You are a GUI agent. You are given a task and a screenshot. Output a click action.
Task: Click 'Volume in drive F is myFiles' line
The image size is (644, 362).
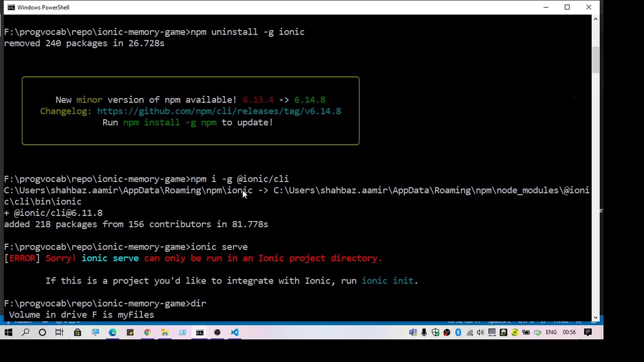click(x=82, y=315)
